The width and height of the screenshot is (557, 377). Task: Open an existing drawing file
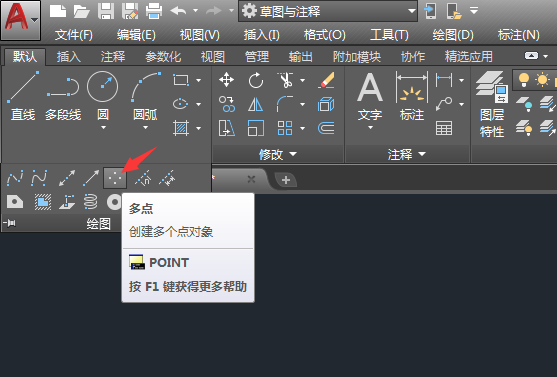coord(81,11)
